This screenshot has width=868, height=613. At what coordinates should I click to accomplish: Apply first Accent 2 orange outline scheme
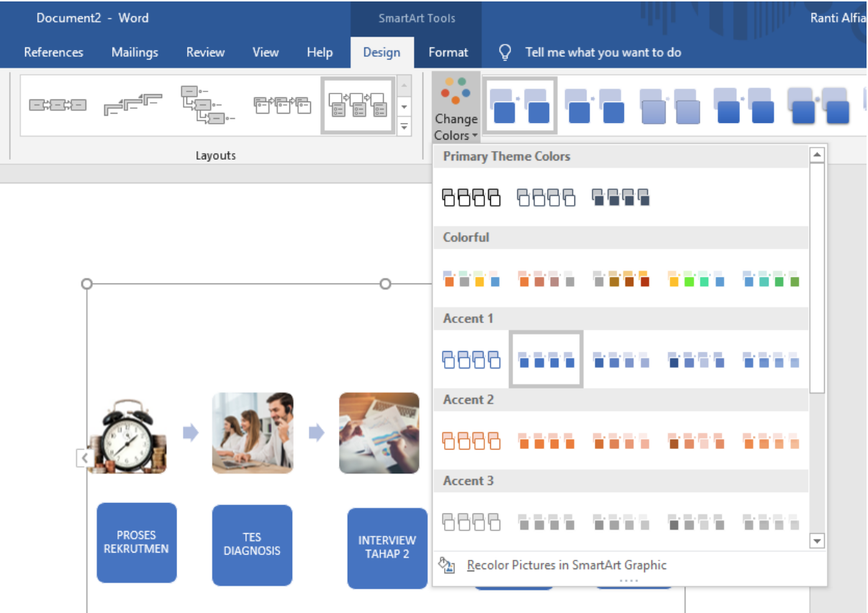pos(471,441)
